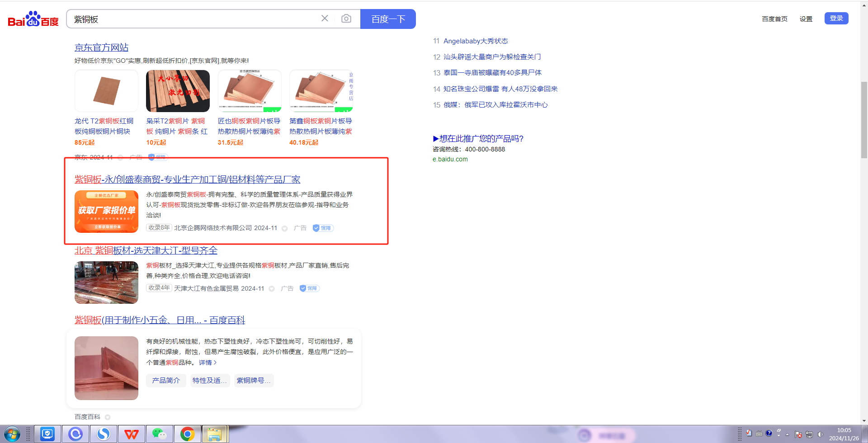Viewport: 868px width, 443px height.
Task: Open Windows Explorer from the taskbar
Action: coord(215,434)
